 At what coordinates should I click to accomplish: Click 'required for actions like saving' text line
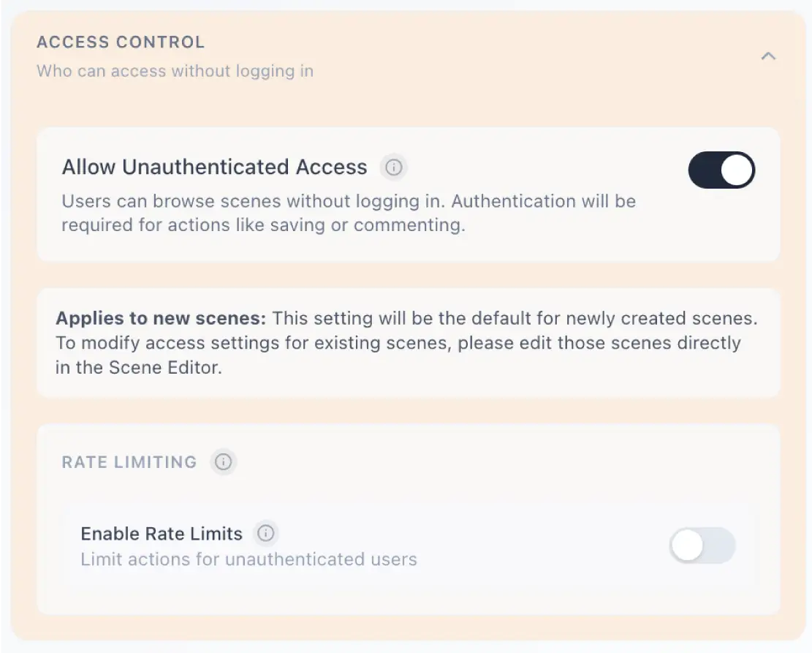click(x=263, y=225)
